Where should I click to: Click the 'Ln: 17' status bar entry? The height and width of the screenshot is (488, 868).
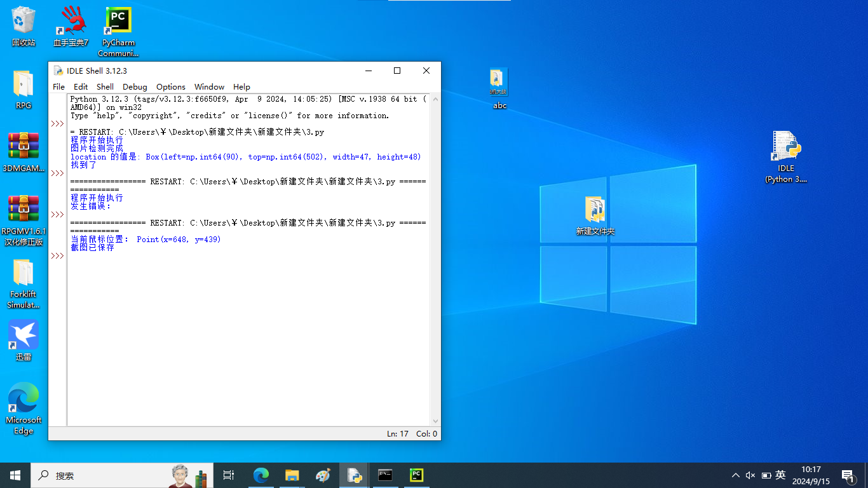click(x=398, y=433)
